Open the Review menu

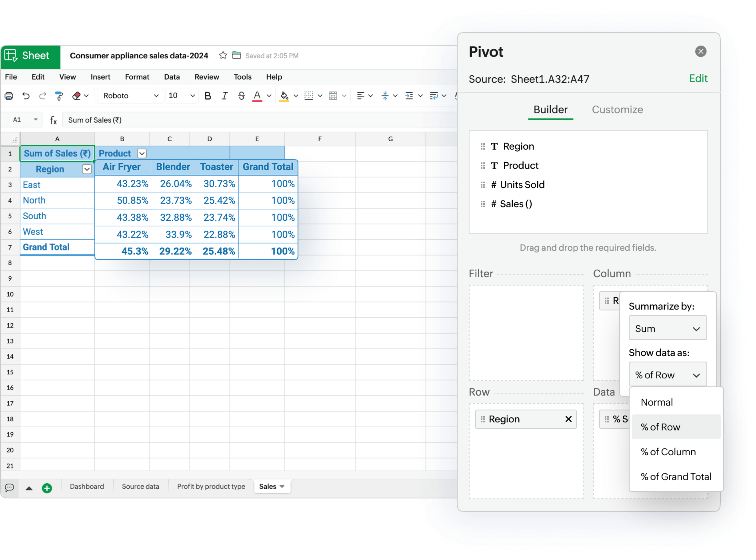[x=207, y=77]
